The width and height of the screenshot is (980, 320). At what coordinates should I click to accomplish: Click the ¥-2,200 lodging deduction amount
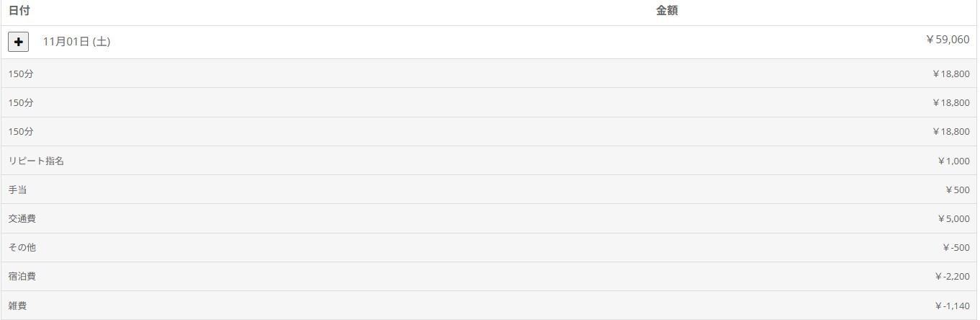(952, 276)
